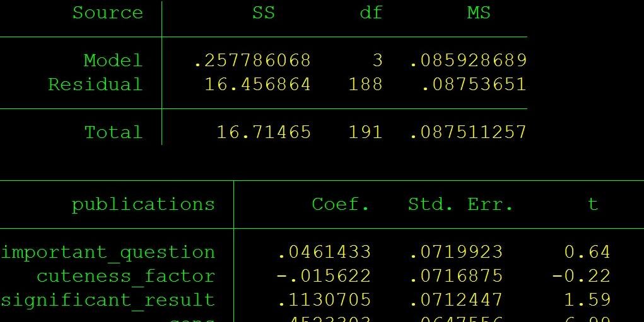Click Model SS value .257786068

point(252,60)
